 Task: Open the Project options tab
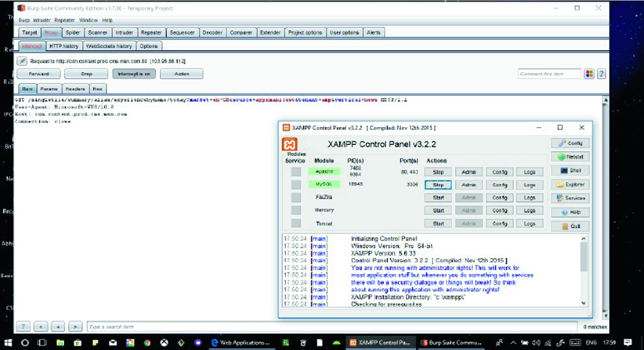pyautogui.click(x=305, y=33)
